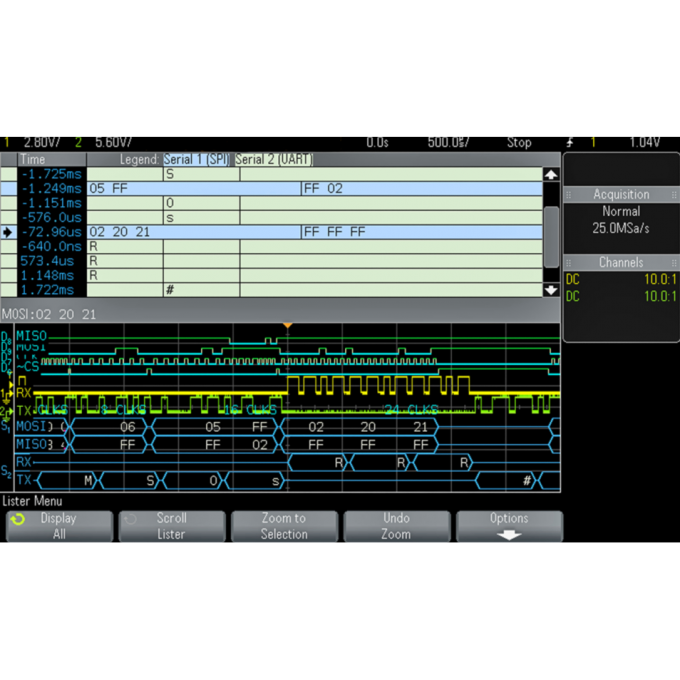Click channel 1 DC 10.0:1 entry

click(621, 279)
